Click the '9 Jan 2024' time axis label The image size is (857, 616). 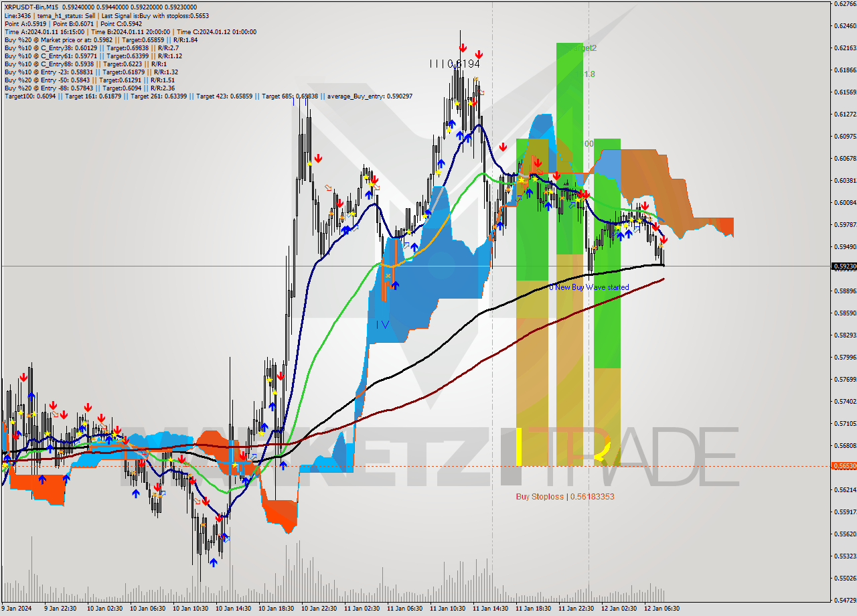[x=17, y=609]
